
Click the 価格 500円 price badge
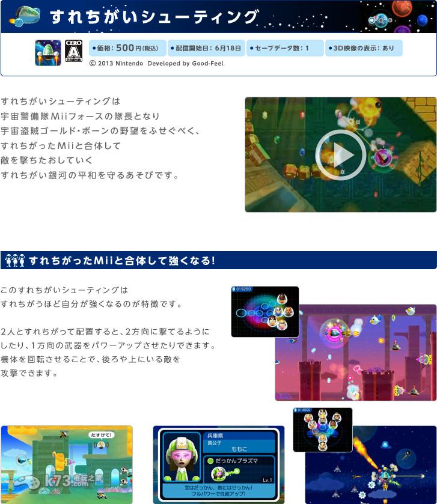(127, 48)
